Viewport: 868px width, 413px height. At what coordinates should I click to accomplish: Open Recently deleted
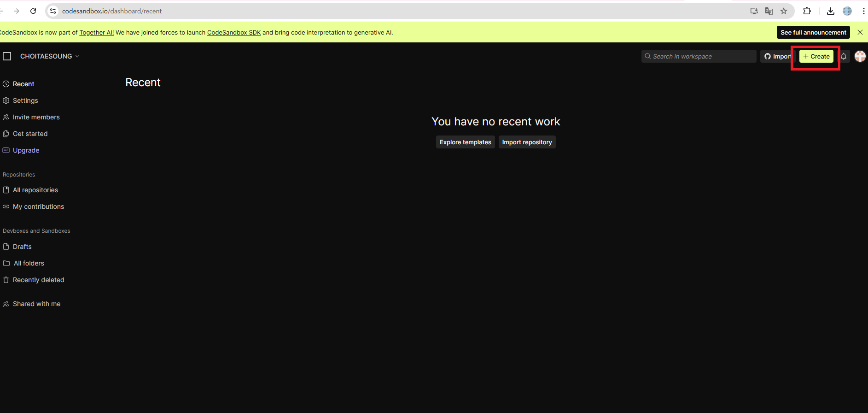pyautogui.click(x=38, y=280)
